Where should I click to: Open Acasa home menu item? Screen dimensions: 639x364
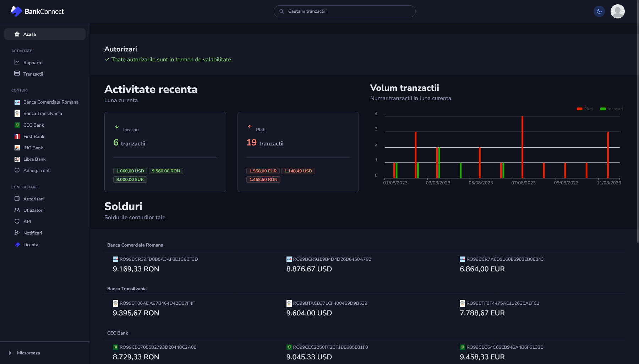(45, 34)
